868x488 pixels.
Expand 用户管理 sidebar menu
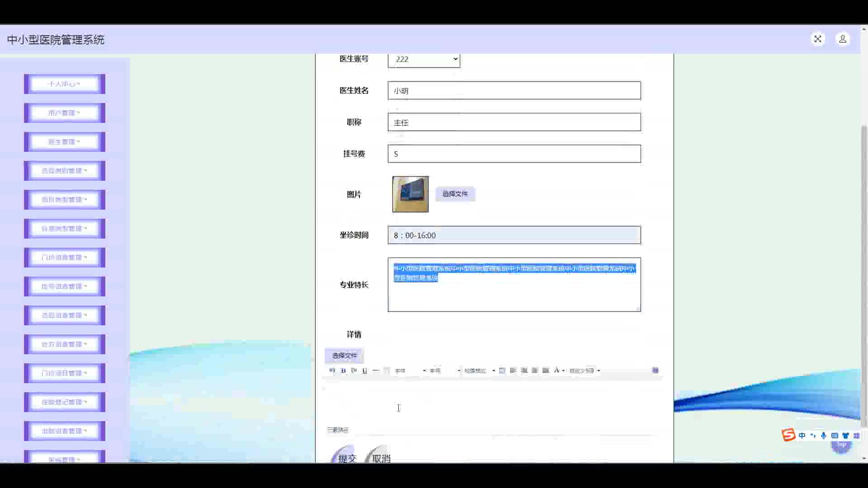(x=65, y=113)
